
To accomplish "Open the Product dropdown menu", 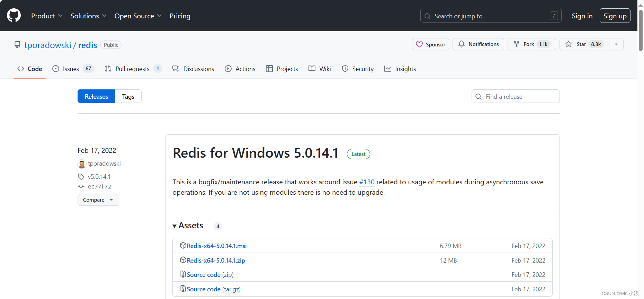I will 47,16.
